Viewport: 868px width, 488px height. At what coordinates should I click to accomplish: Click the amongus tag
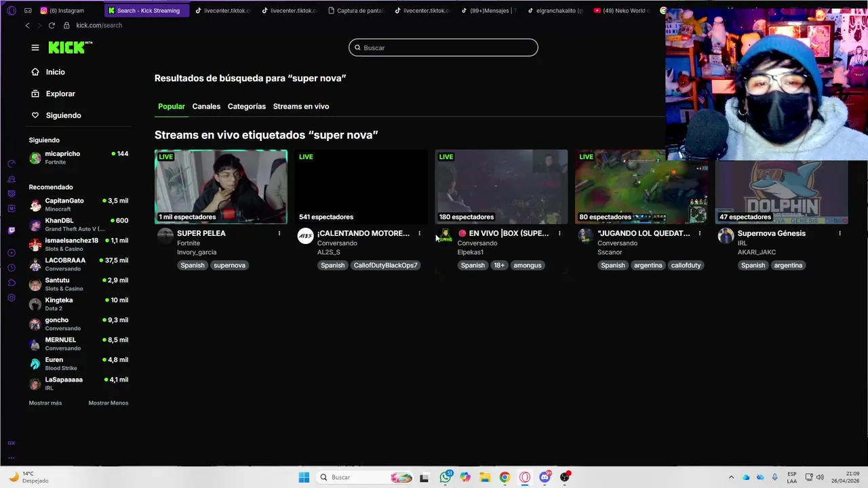(528, 265)
